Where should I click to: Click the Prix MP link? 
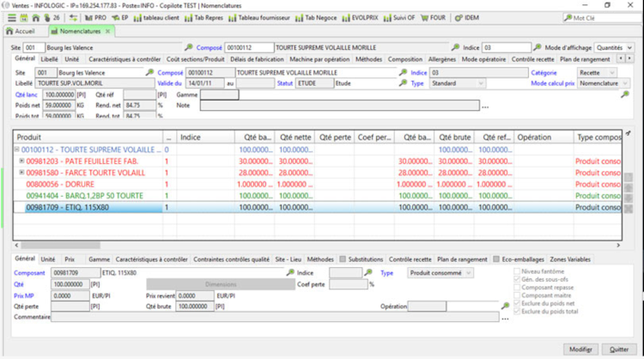coord(24,295)
